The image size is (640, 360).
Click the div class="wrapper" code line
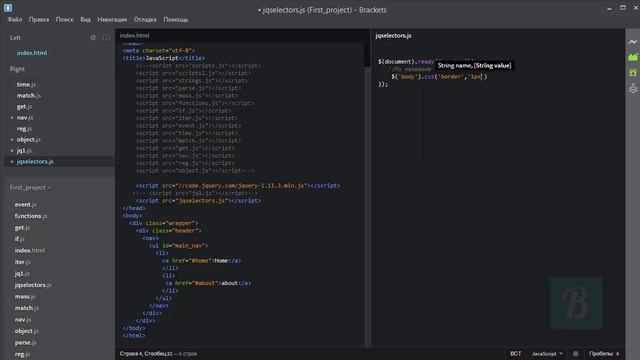[x=163, y=223]
